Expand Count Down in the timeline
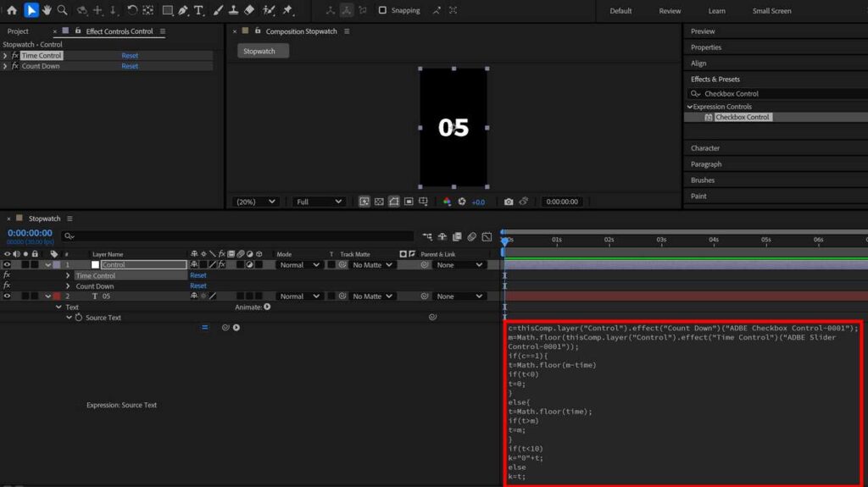Viewport: 868px width, 487px height. (x=68, y=286)
